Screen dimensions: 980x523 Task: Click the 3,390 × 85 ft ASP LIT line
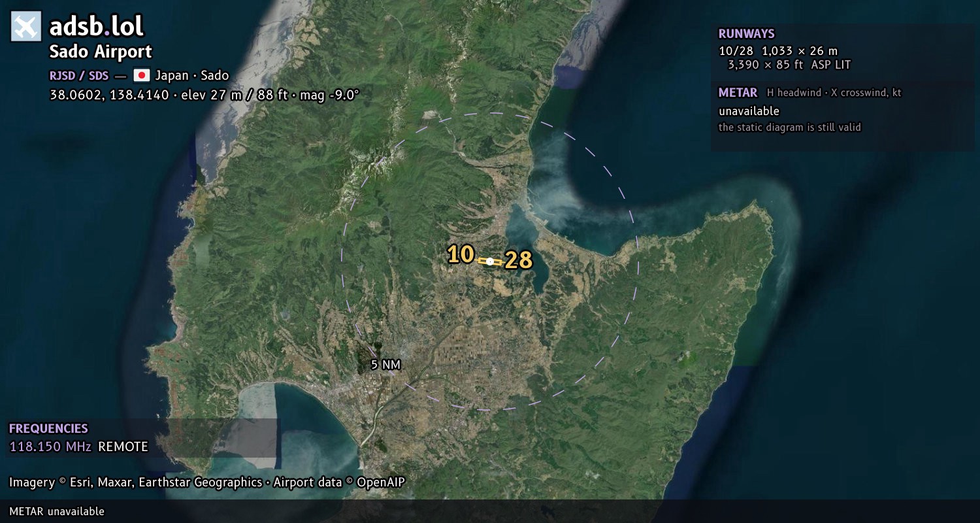[x=789, y=65]
